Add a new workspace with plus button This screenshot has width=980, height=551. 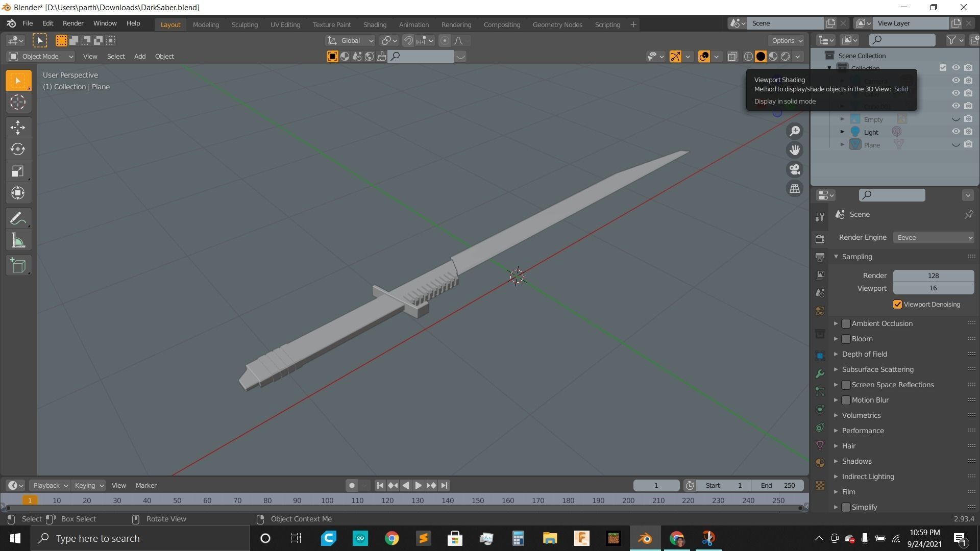[633, 24]
